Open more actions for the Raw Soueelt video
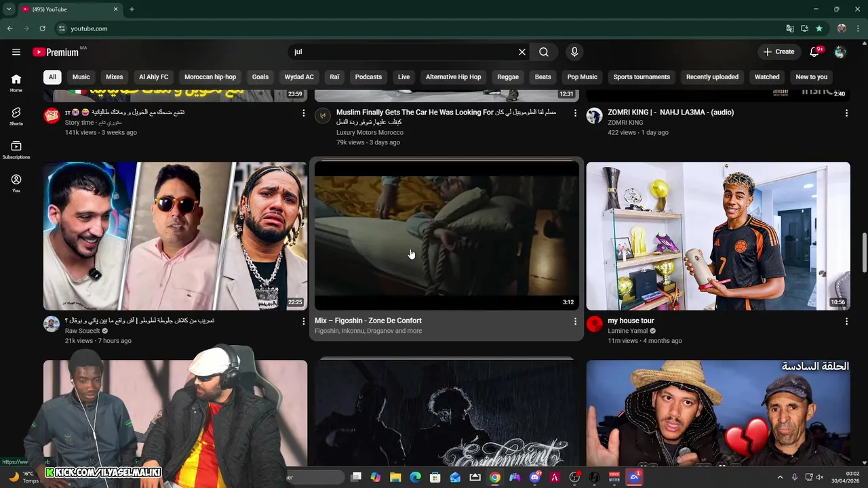Viewport: 868px width, 488px height. [x=303, y=321]
